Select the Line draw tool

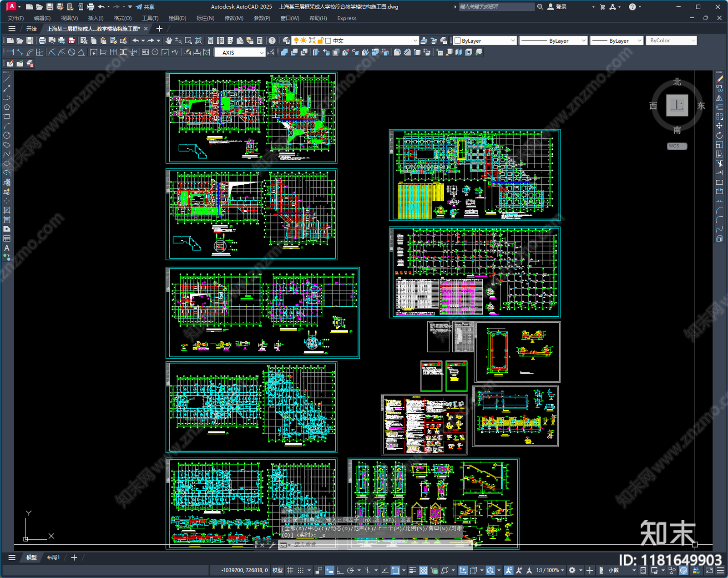tap(7, 79)
